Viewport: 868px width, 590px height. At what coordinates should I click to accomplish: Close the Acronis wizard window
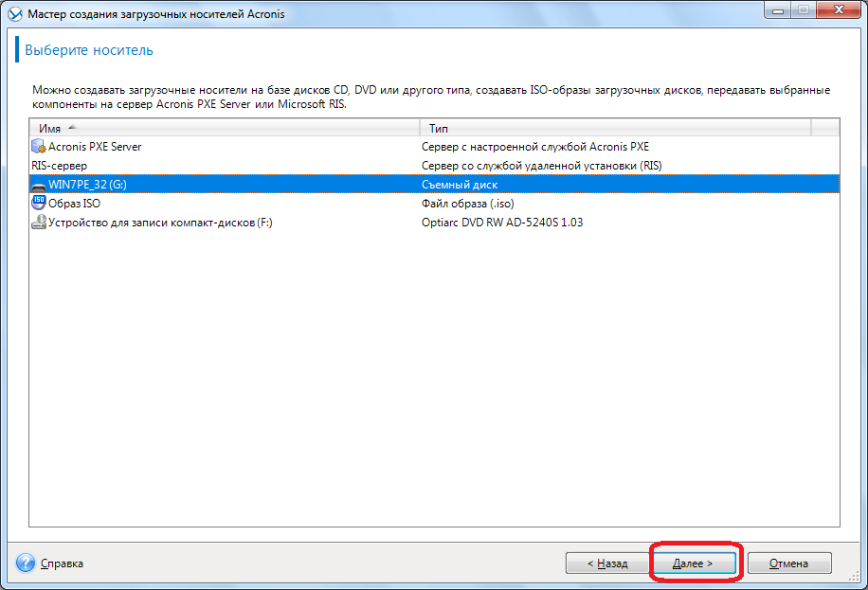coord(840,9)
